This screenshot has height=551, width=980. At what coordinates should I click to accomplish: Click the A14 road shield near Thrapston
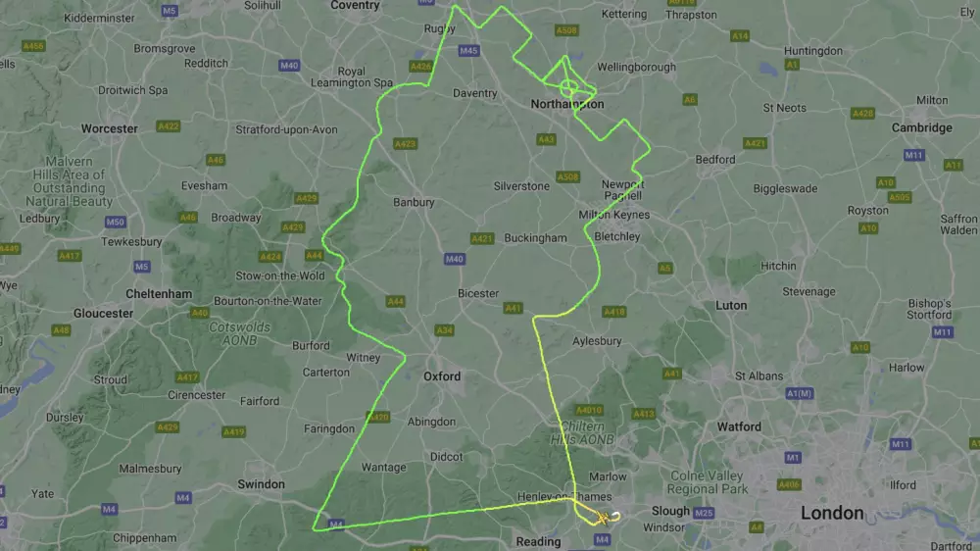coord(740,35)
